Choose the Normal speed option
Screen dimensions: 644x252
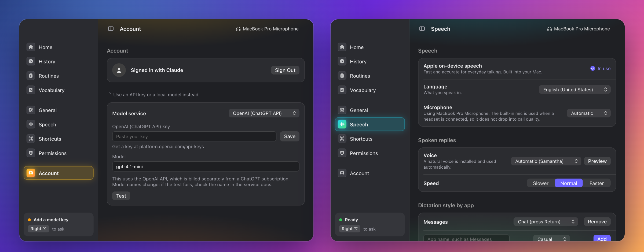(x=569, y=183)
